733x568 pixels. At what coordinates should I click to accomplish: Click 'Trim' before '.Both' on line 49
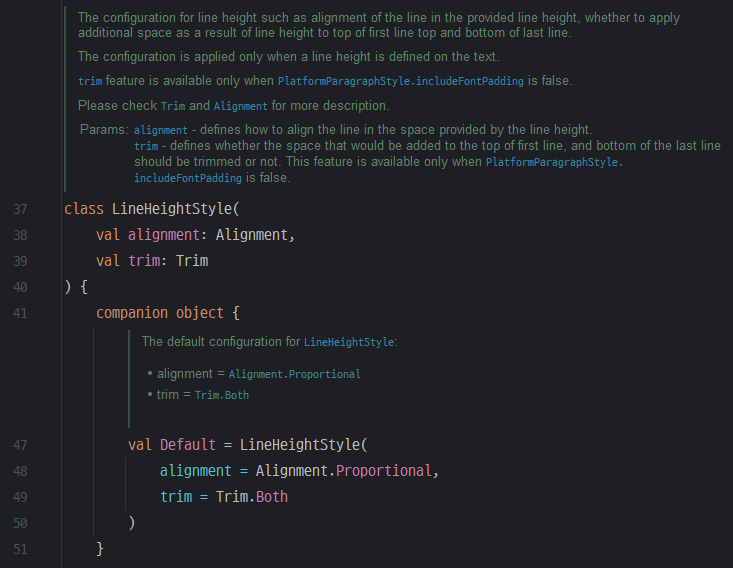232,497
